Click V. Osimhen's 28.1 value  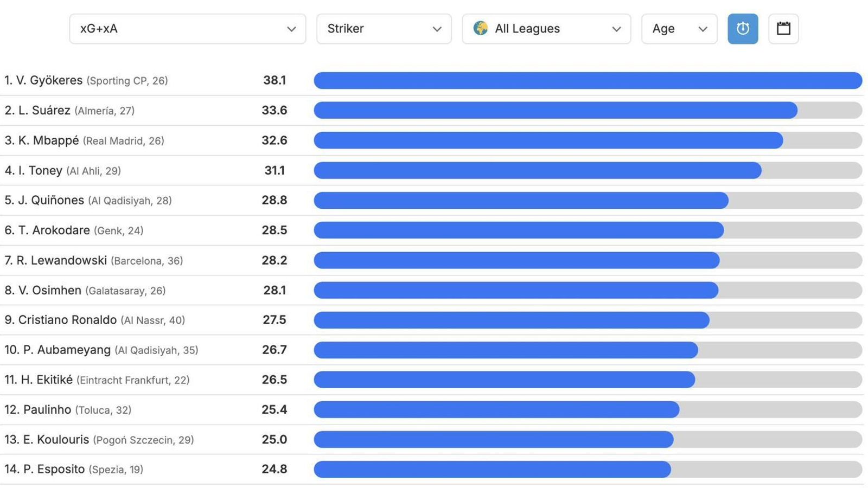(275, 290)
